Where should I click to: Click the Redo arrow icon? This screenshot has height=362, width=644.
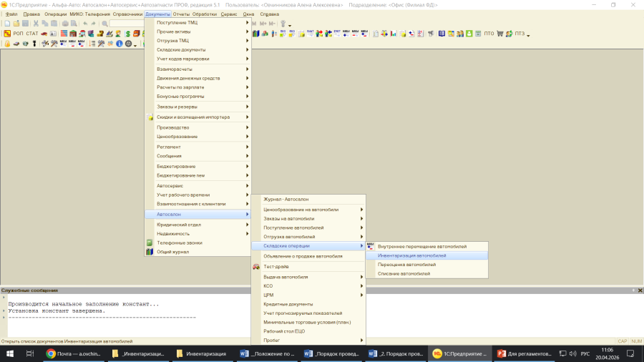click(x=94, y=24)
